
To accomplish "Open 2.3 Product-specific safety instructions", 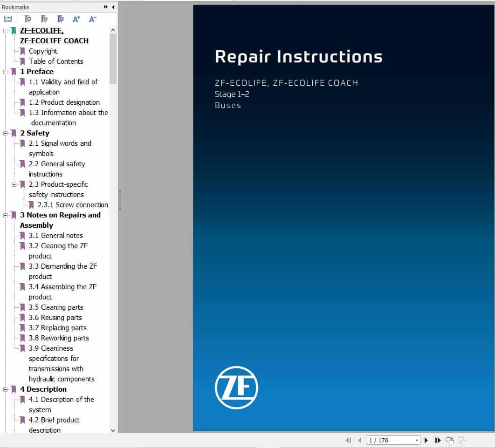I will click(x=58, y=189).
